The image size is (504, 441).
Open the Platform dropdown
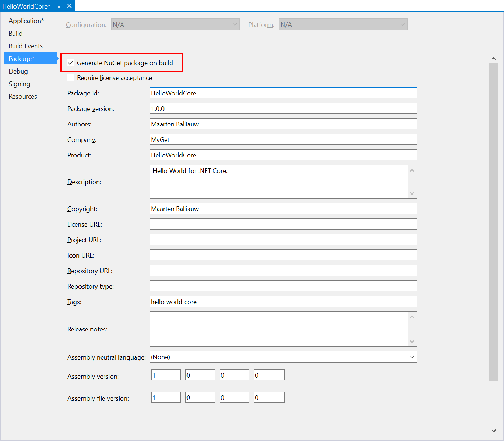click(x=402, y=24)
